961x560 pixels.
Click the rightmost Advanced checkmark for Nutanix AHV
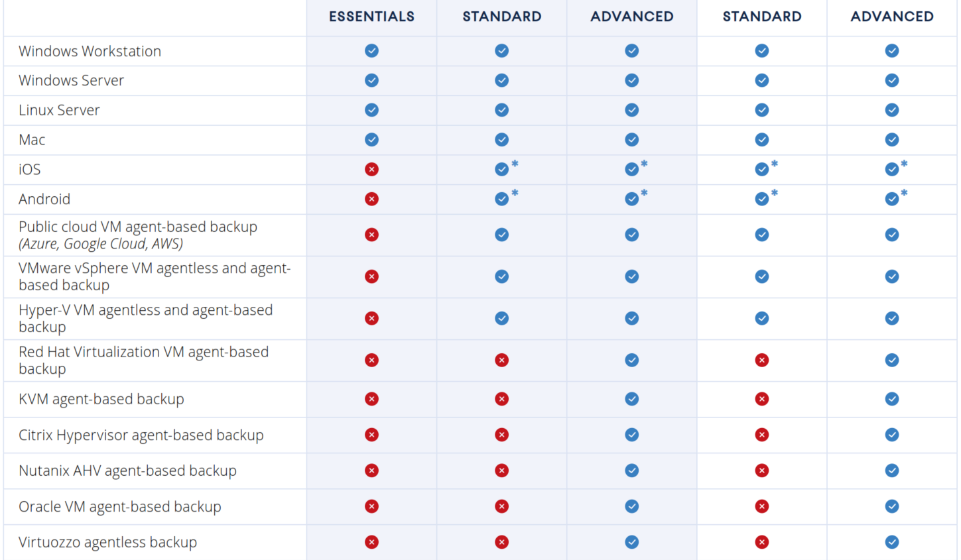click(x=892, y=471)
